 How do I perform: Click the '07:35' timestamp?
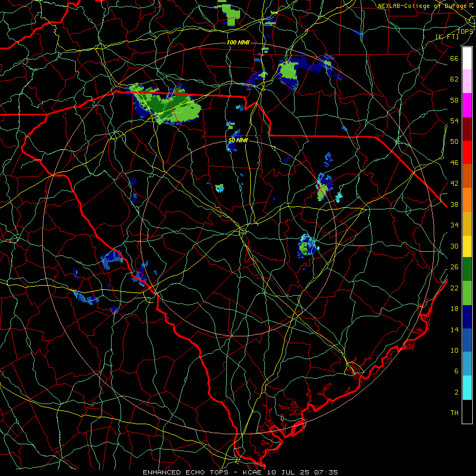tap(326, 472)
